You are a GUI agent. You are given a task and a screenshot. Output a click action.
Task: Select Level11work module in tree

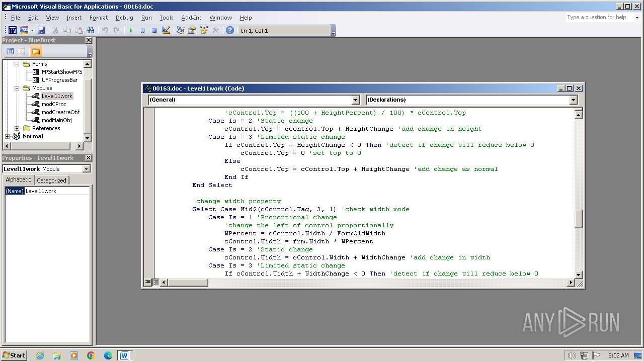click(x=57, y=96)
